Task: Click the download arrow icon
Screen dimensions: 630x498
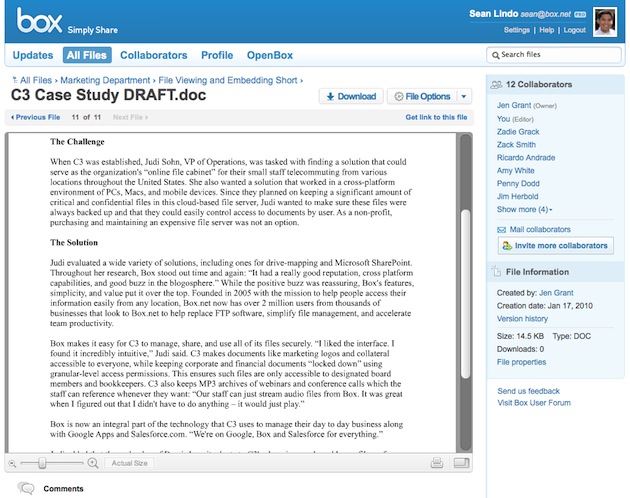Action: tap(330, 96)
